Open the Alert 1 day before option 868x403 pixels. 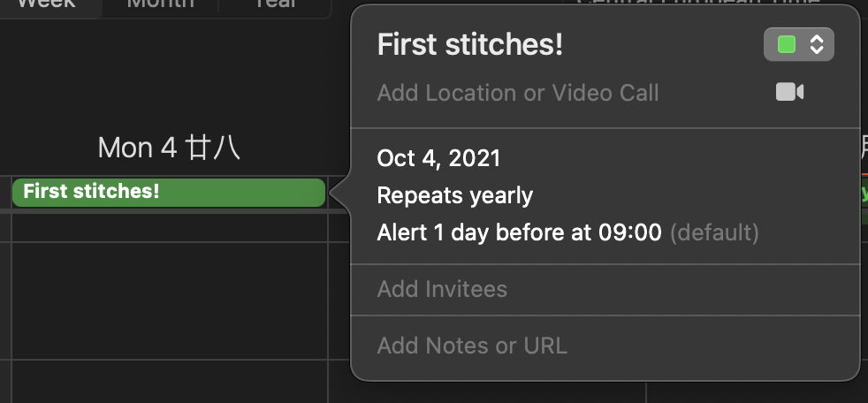pos(519,232)
